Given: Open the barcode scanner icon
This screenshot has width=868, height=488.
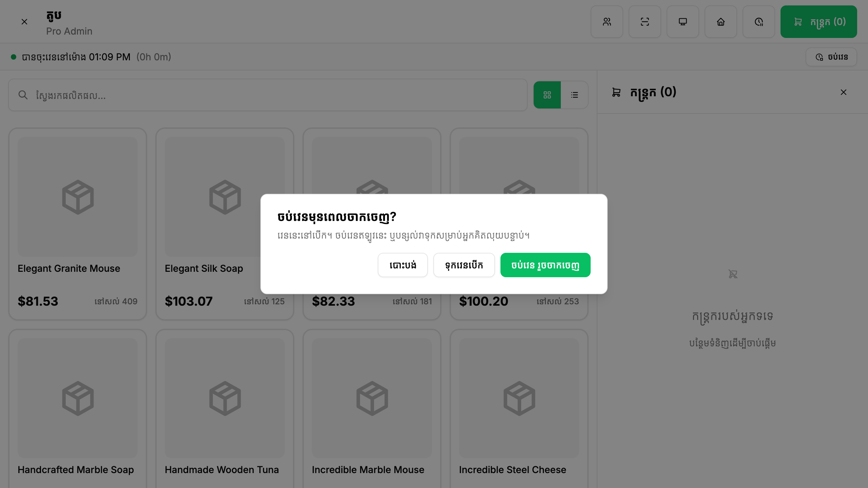Looking at the screenshot, I should [x=645, y=22].
